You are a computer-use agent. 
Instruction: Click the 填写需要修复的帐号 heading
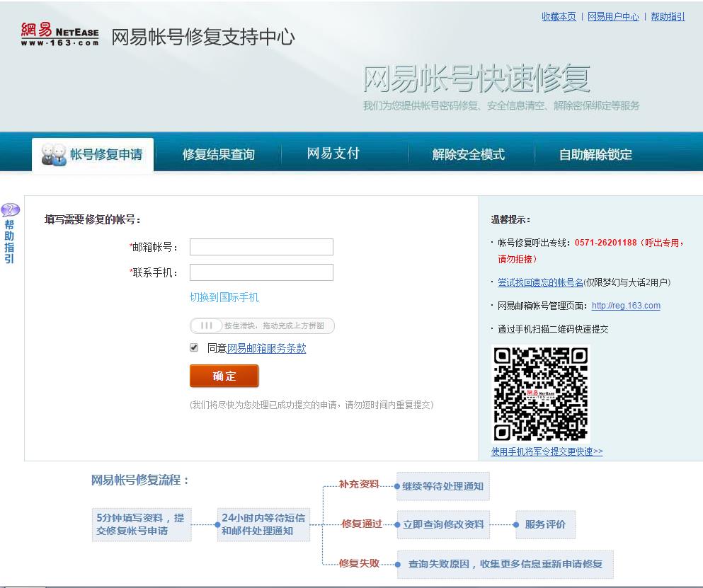point(93,219)
